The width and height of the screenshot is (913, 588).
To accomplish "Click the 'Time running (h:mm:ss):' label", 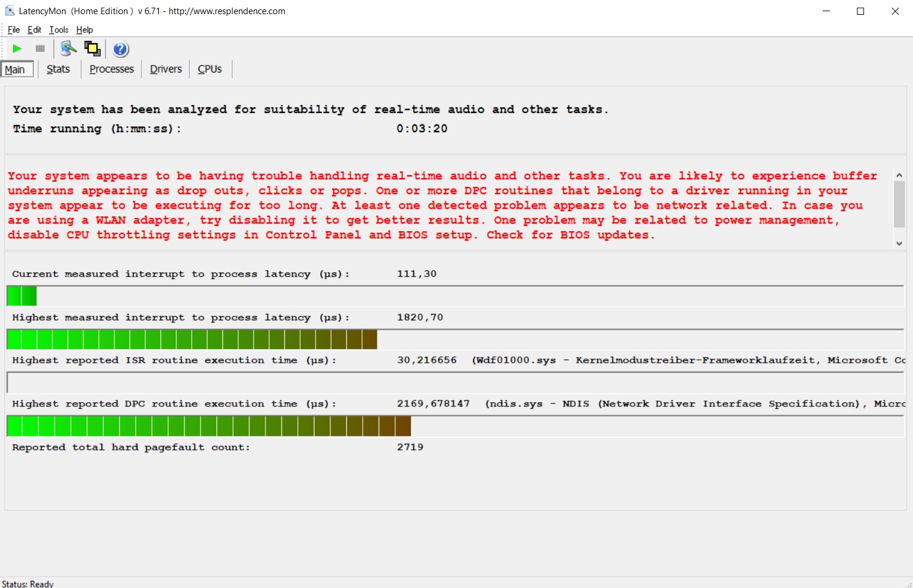I will tap(97, 129).
